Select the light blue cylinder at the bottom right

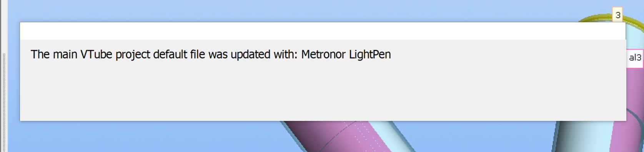(581, 137)
